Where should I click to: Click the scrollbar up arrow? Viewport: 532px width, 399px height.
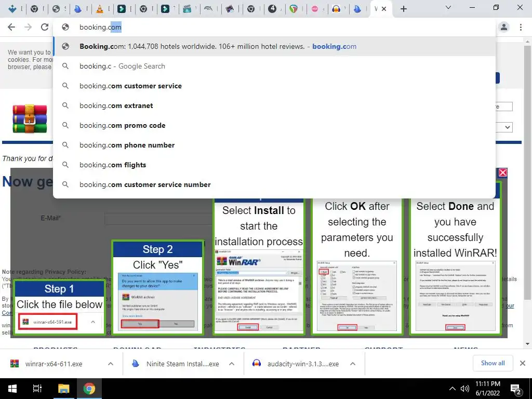(527, 42)
